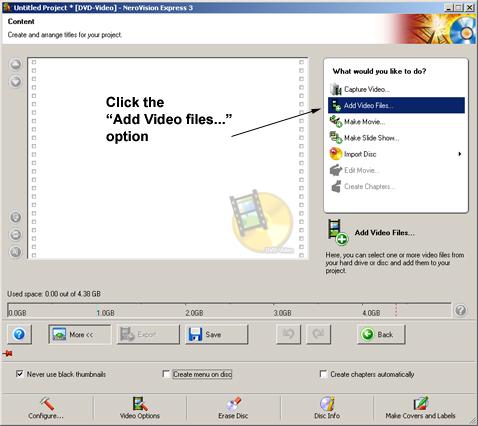
Task: Choose Add Video Files in task list
Action: click(x=396, y=105)
